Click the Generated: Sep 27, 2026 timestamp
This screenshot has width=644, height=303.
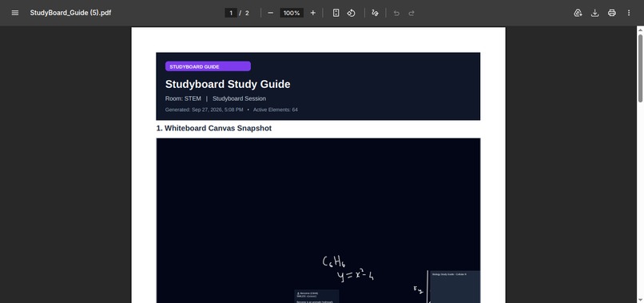204,110
